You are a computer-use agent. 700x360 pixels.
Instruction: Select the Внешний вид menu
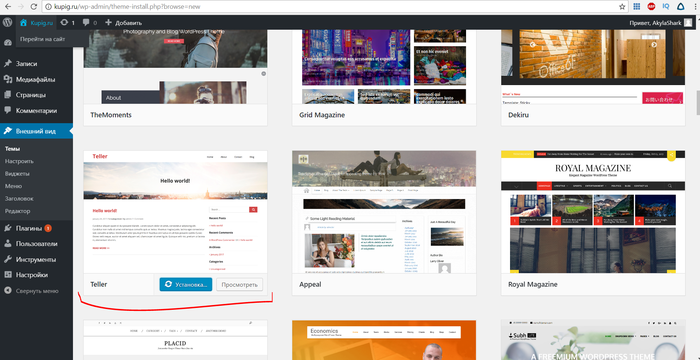coord(36,131)
